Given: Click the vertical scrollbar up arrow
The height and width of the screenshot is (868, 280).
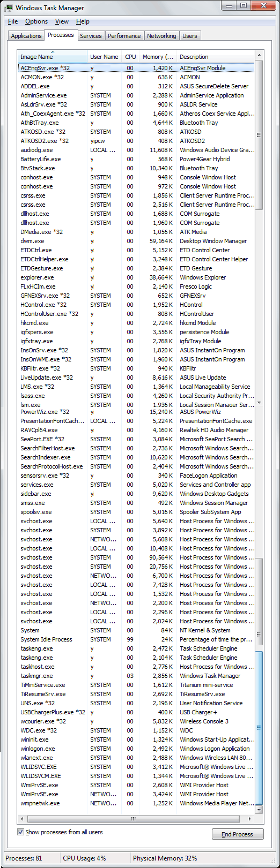Looking at the screenshot, I should tap(259, 56).
